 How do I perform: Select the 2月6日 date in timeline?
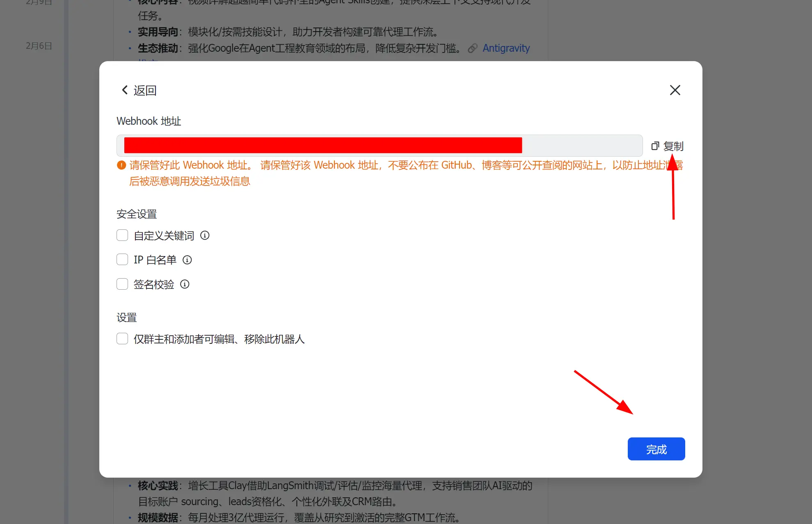39,46
